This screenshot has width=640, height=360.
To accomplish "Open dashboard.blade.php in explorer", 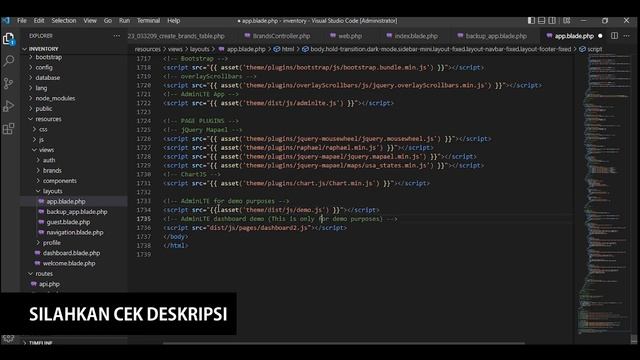I will pos(71,253).
